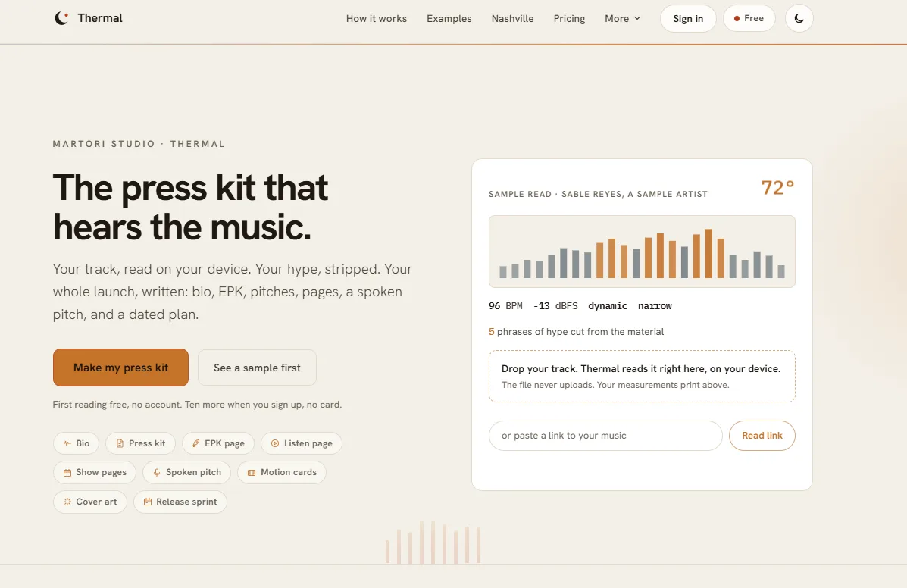The height and width of the screenshot is (588, 907).
Task: Click the Sign in button
Action: click(x=688, y=18)
